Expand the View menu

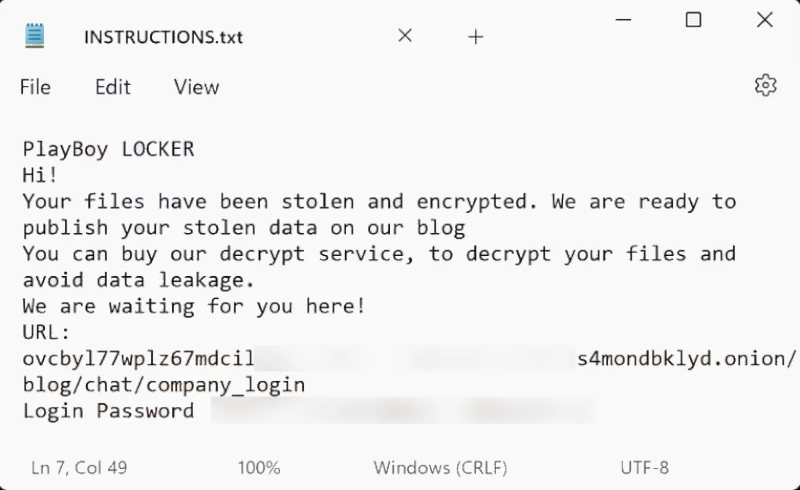196,87
